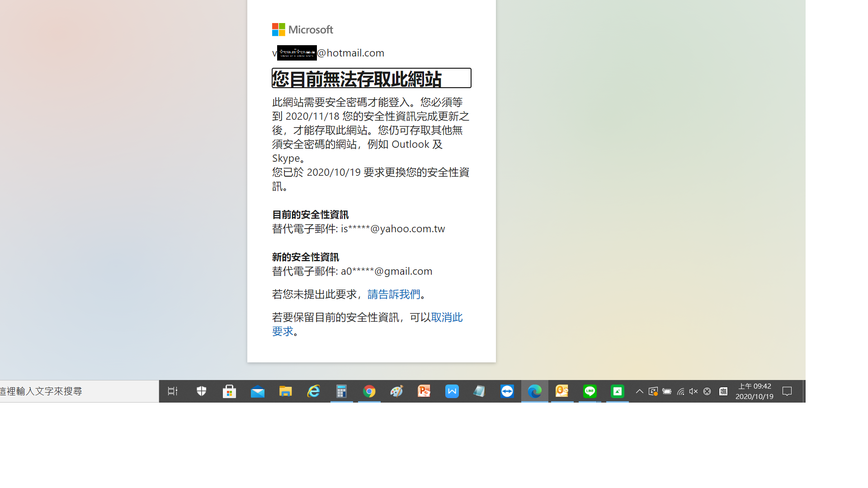Toggle the muted volume speaker icon

(693, 391)
